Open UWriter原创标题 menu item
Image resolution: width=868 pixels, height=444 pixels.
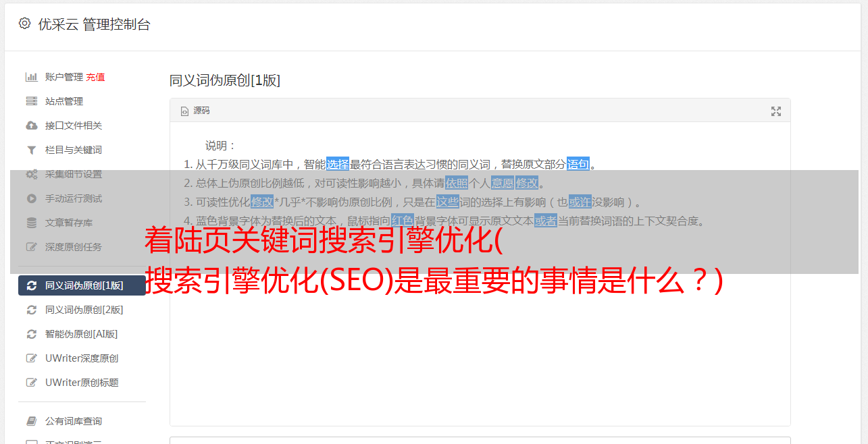pyautogui.click(x=82, y=383)
